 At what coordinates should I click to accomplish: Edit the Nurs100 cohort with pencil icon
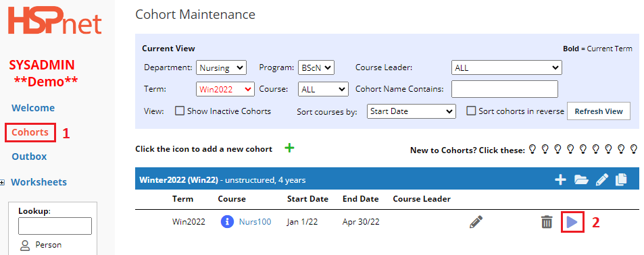476,222
